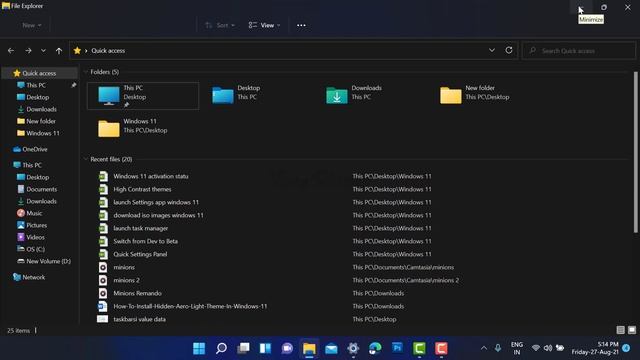Select the Windows 11 folder tile
The width and height of the screenshot is (640, 360).
133,128
